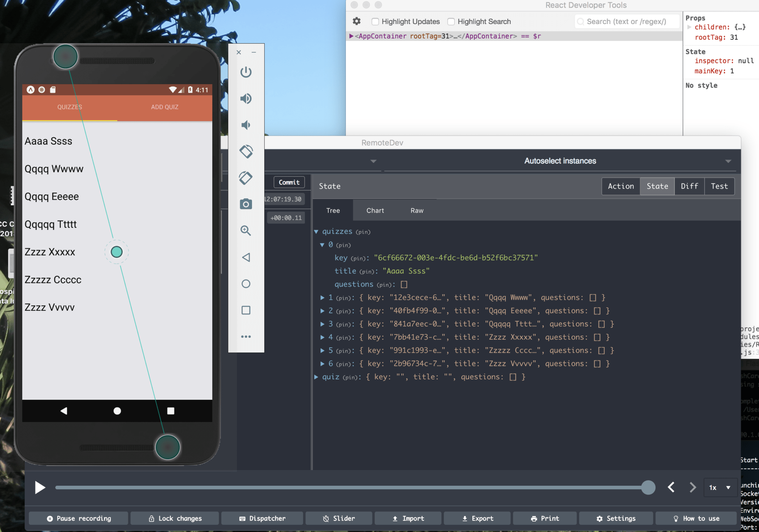Open ADD QUIZ tab in the app
This screenshot has height=532, width=759.
coord(165,107)
